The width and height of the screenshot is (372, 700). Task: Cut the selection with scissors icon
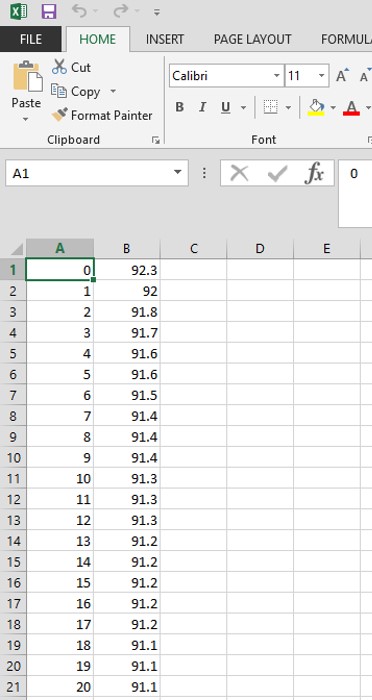tap(71, 67)
